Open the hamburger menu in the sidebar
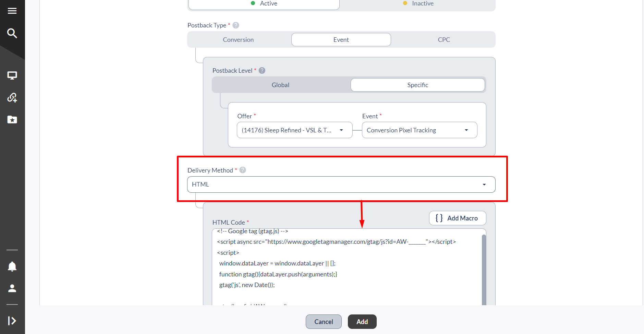This screenshot has width=644, height=334. (x=12, y=11)
